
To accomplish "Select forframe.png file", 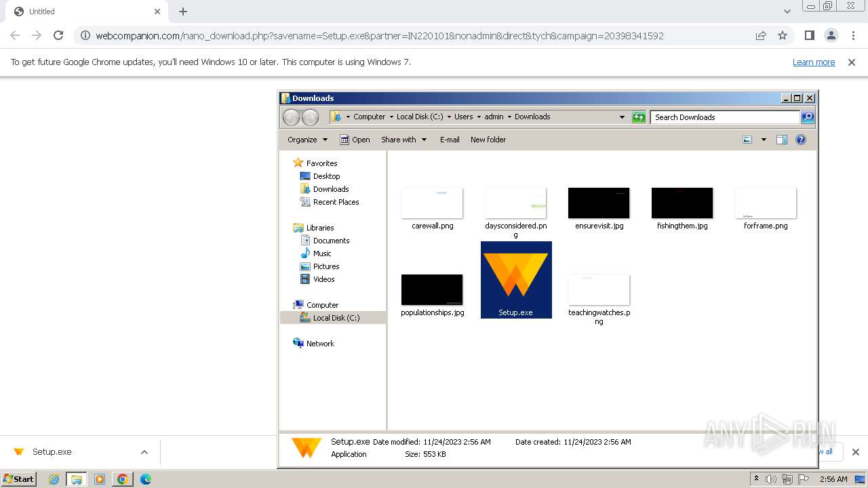I will click(x=766, y=209).
